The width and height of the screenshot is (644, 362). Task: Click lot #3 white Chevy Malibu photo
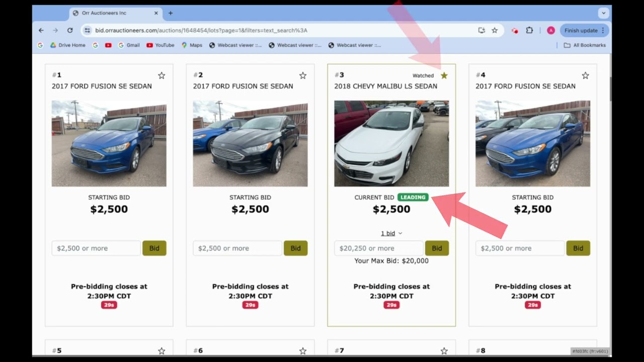click(391, 143)
